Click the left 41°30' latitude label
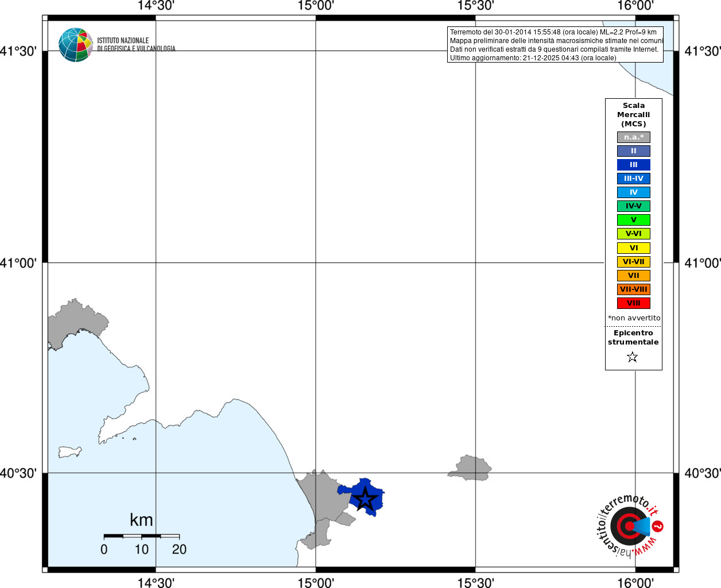721x588 pixels. (x=18, y=52)
